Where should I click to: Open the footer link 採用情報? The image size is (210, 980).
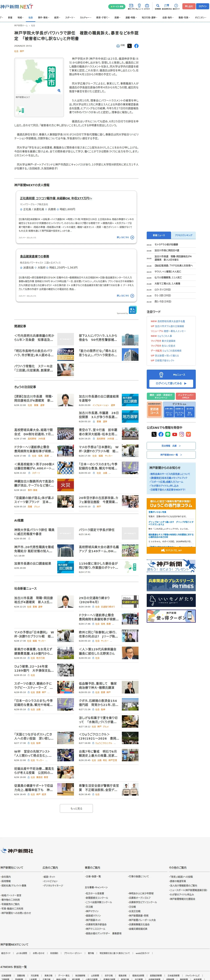(6, 881)
